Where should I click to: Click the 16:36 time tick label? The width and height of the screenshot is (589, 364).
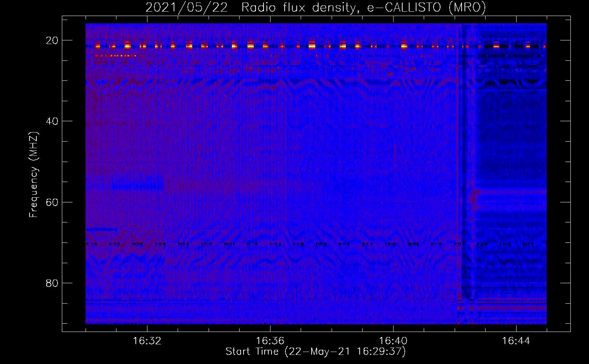tap(270, 341)
